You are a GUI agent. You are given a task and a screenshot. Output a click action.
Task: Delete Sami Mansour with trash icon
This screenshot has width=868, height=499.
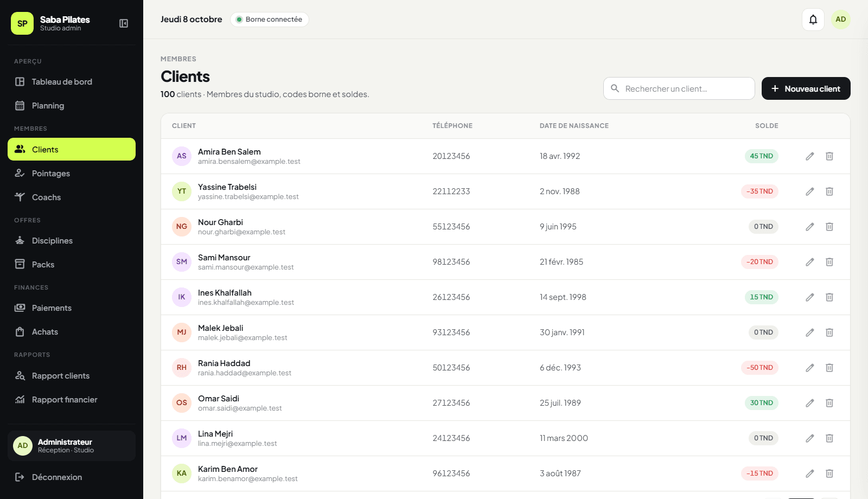829,262
